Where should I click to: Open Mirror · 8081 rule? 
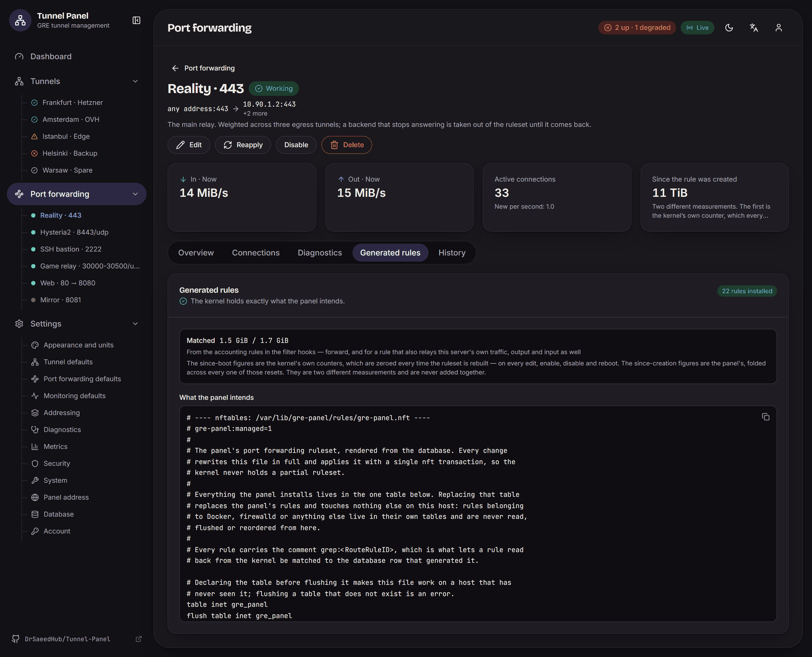click(60, 300)
